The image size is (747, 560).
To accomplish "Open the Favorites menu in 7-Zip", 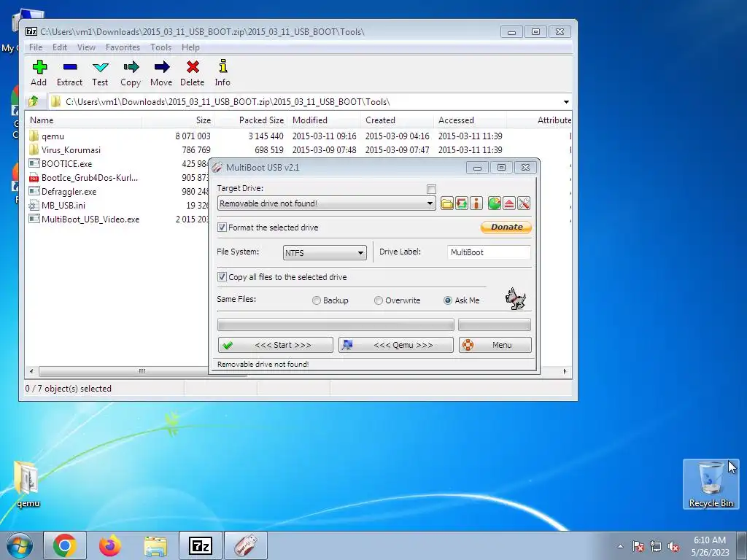I will click(123, 47).
